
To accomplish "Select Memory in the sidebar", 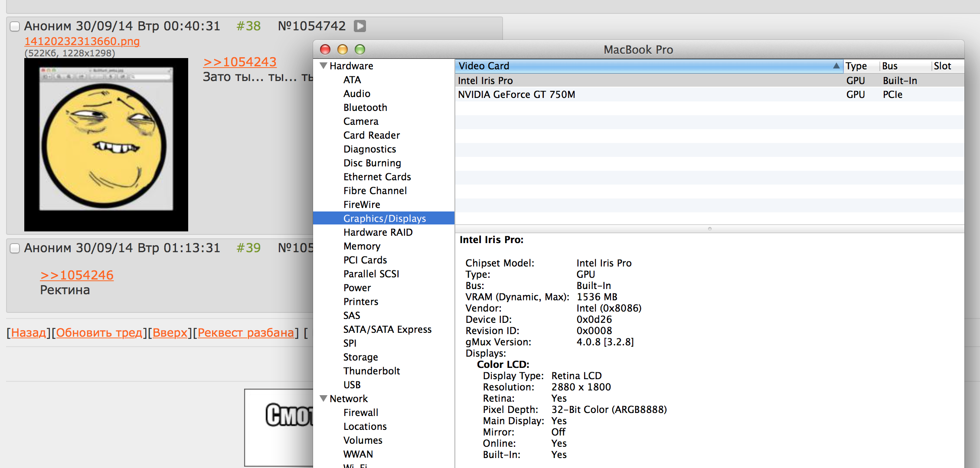I will coord(362,246).
